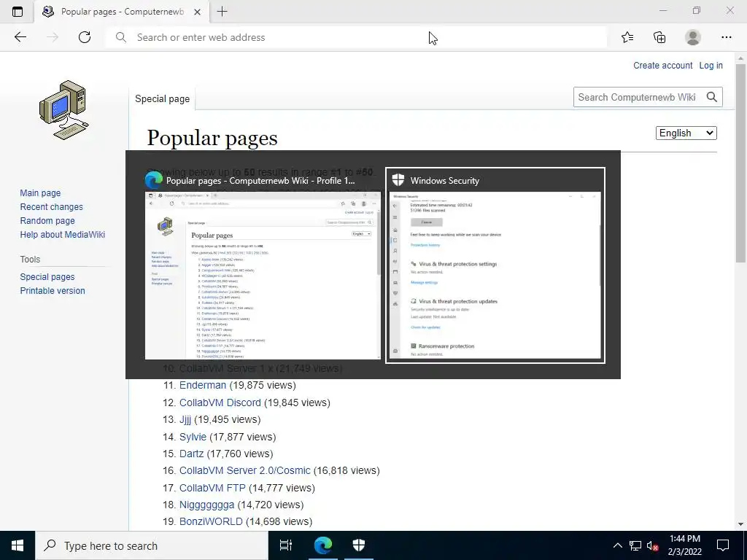This screenshot has width=747, height=560.
Task: Open the Random page sidebar link
Action: coord(47,220)
